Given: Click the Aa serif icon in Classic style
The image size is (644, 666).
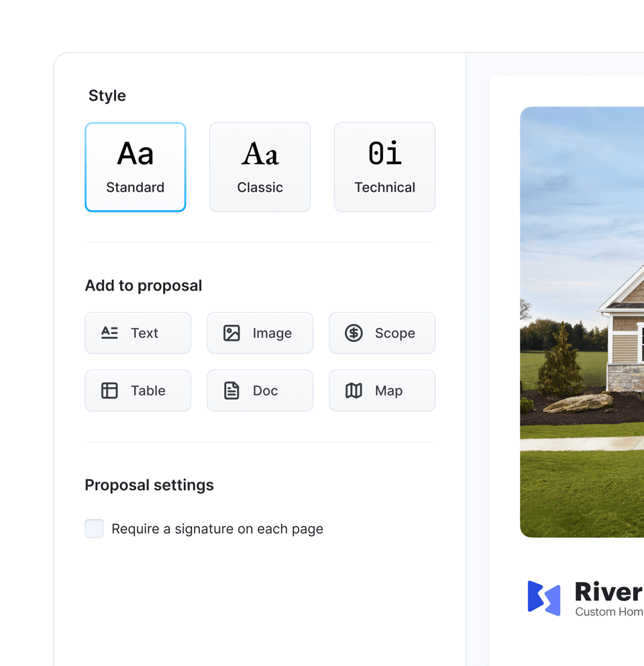Looking at the screenshot, I should coord(260,154).
